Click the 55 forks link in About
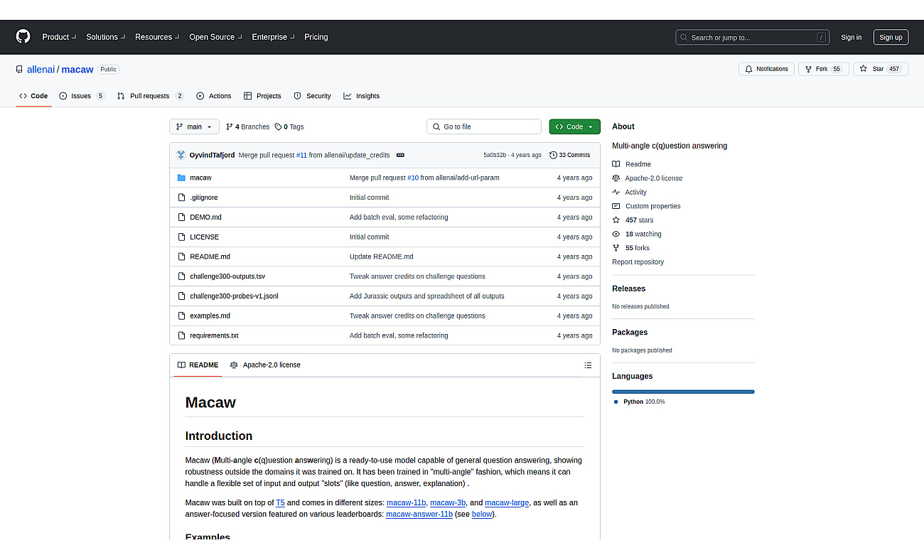 click(x=638, y=248)
